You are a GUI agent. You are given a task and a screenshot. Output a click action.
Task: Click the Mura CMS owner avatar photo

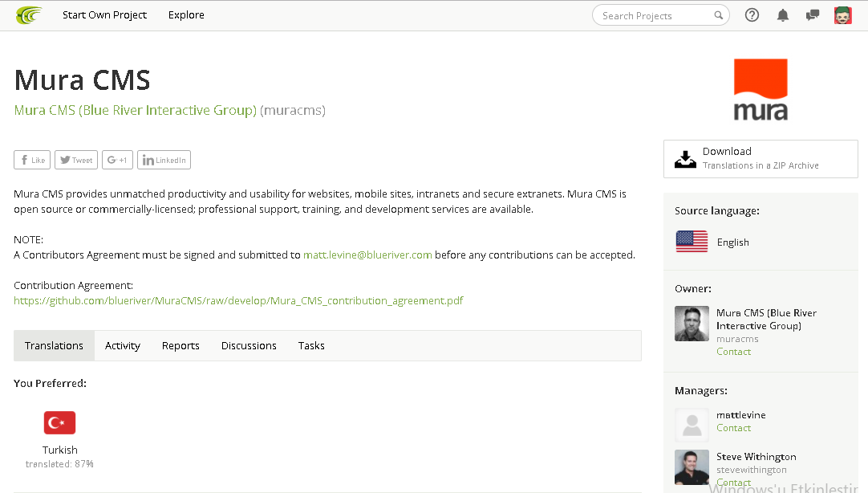(692, 324)
